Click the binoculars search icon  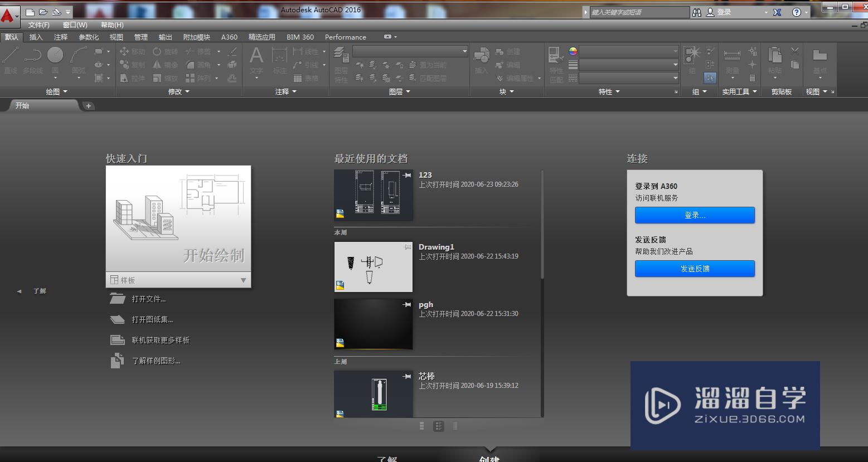(697, 12)
